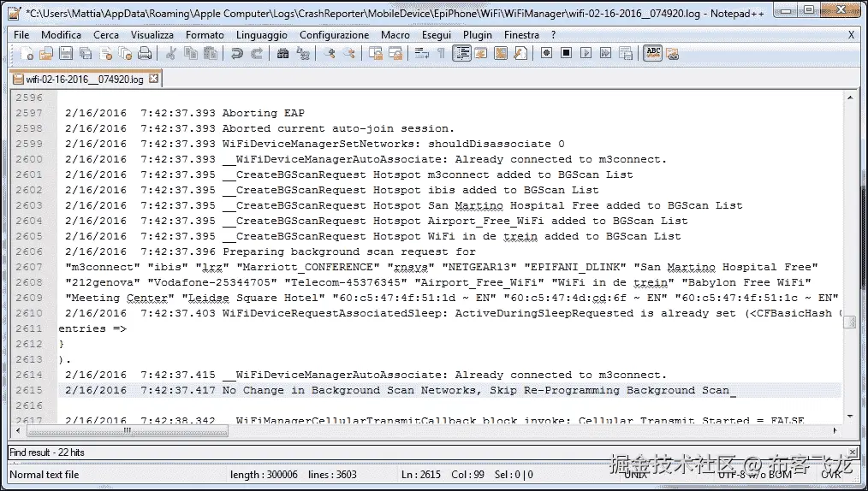Toggle synchronized vertical scrolling icon

point(376,54)
